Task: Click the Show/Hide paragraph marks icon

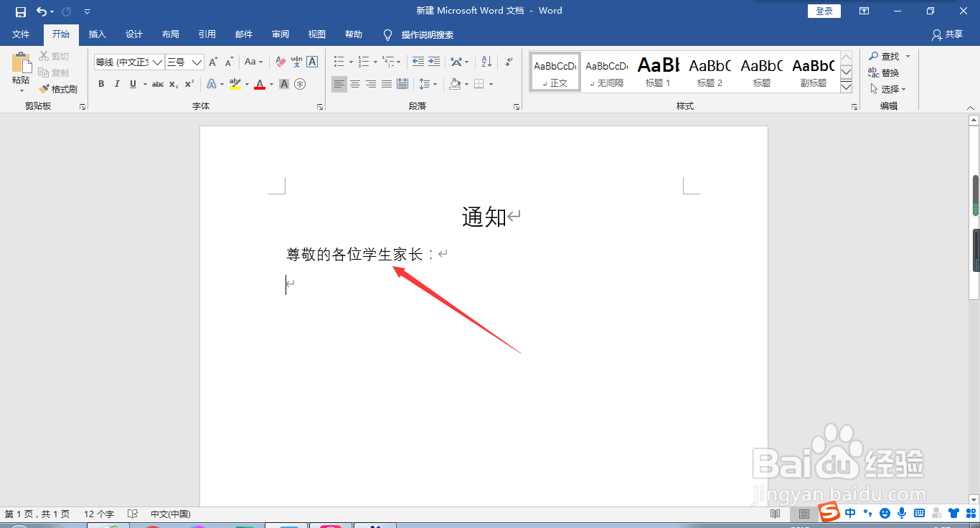Action: [x=509, y=62]
